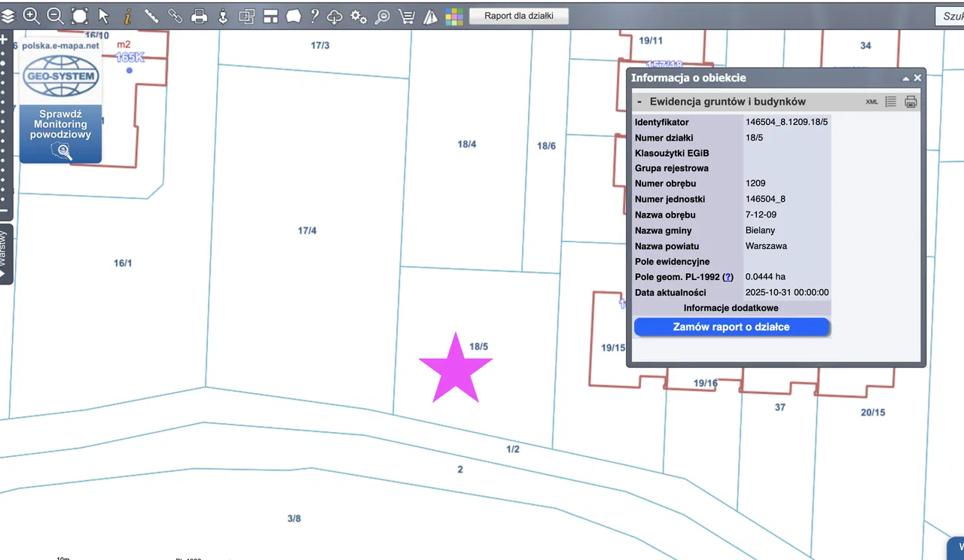Click the printer icon in the toolbar
The height and width of the screenshot is (560, 964).
(199, 16)
